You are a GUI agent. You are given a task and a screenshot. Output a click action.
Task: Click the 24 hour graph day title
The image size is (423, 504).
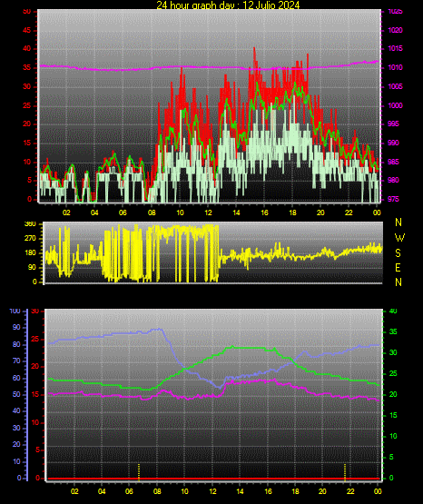click(x=228, y=5)
